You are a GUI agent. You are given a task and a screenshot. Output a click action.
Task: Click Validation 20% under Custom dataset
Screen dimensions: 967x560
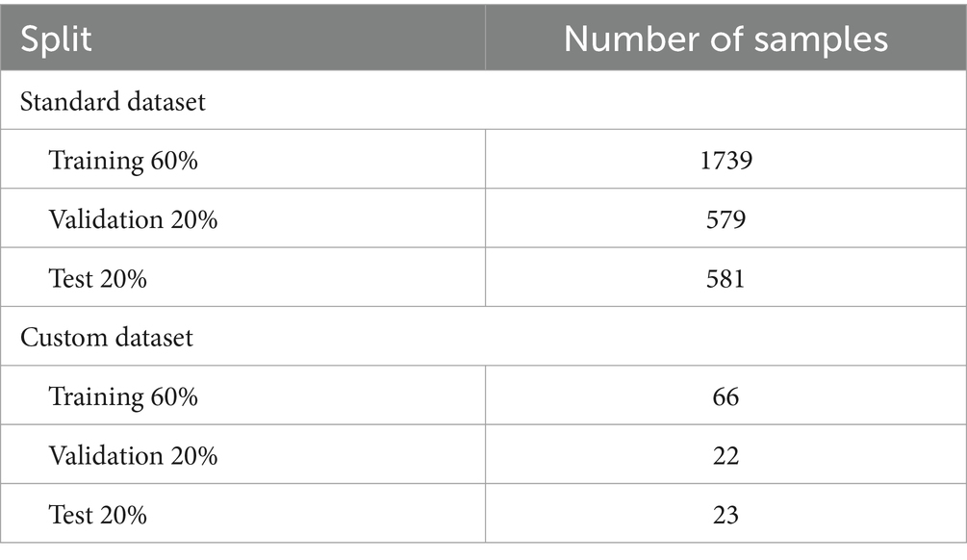point(133,456)
